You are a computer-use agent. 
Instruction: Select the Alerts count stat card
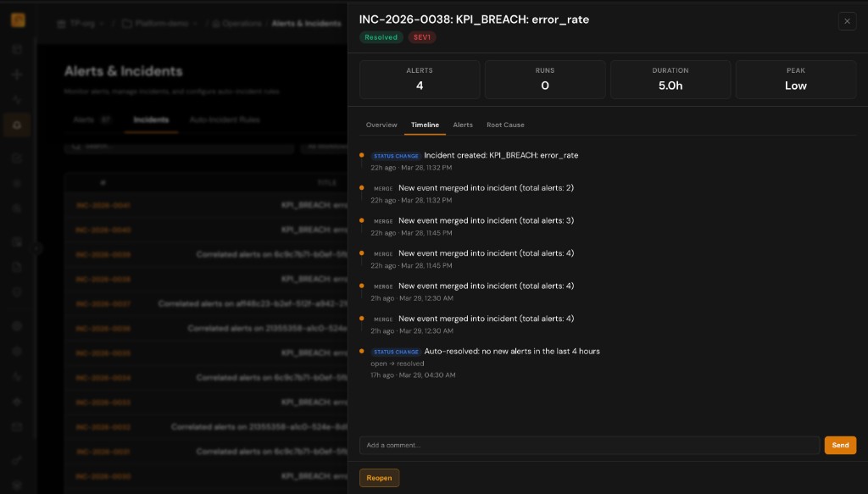coord(420,79)
